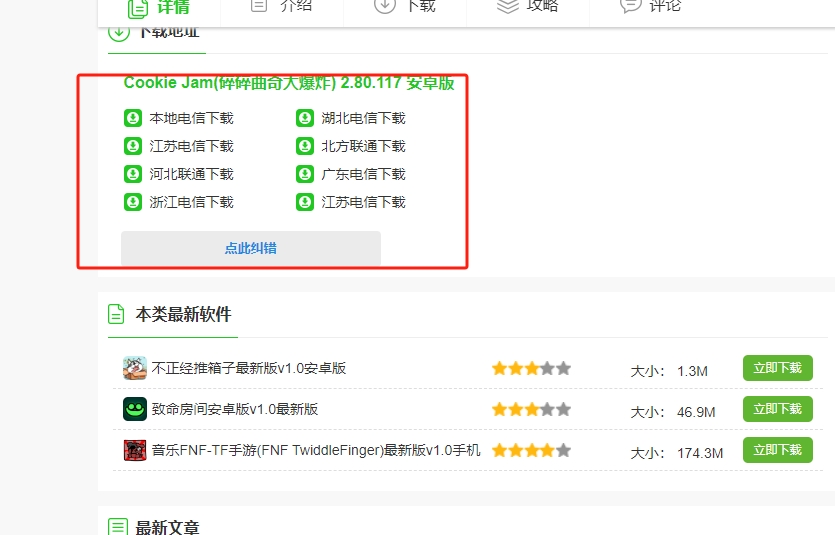This screenshot has width=835, height=535.
Task: Open the Cookie Jam 2.80.117 安卓版 title link
Action: click(x=289, y=83)
